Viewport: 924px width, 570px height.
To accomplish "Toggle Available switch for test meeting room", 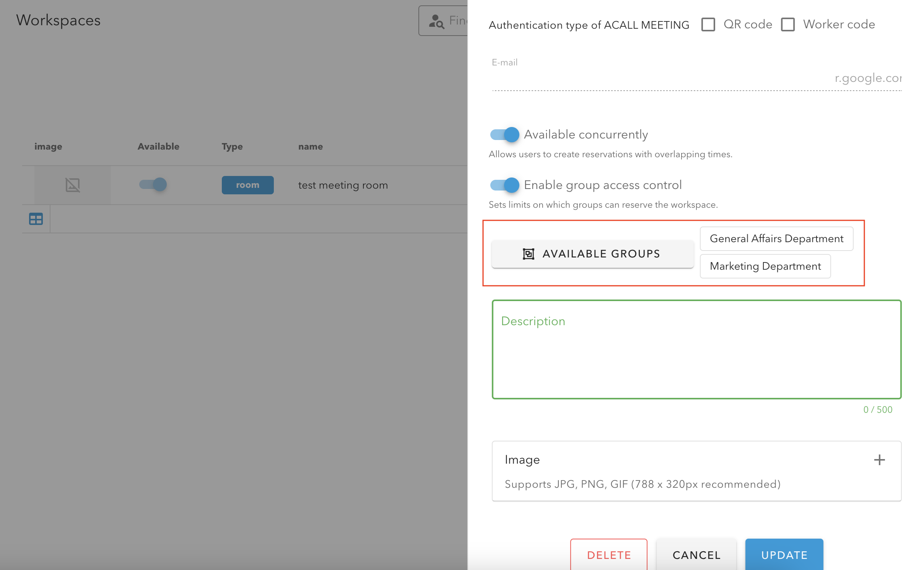I will tap(153, 184).
